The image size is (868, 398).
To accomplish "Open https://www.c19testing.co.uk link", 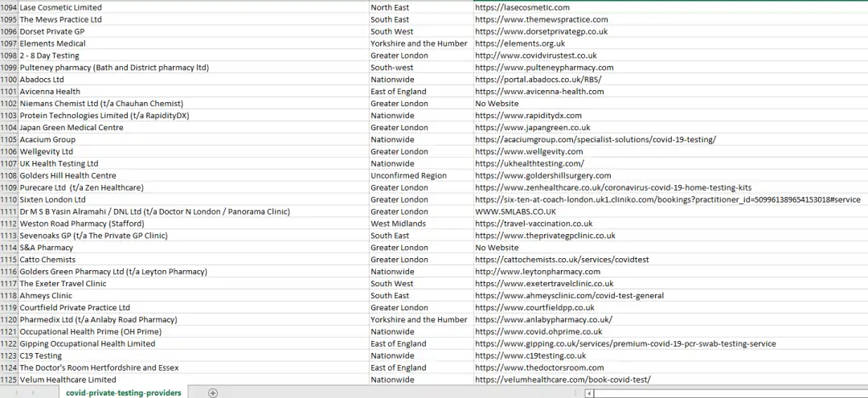I will (x=530, y=355).
